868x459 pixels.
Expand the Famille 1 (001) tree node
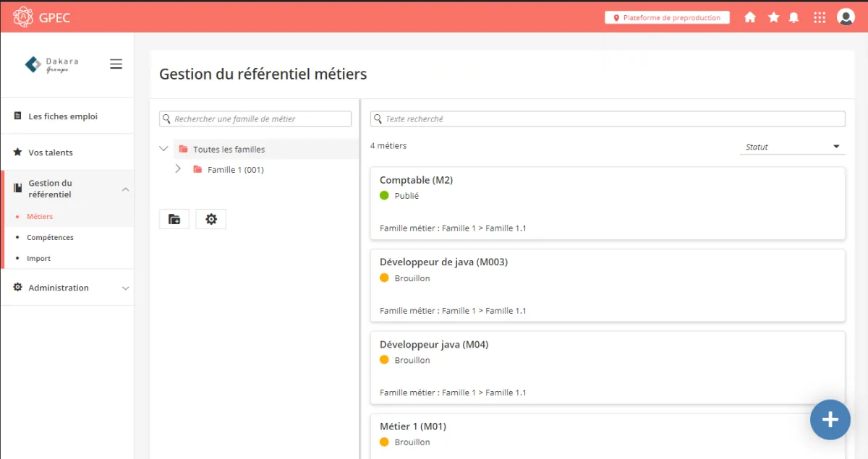pos(178,169)
